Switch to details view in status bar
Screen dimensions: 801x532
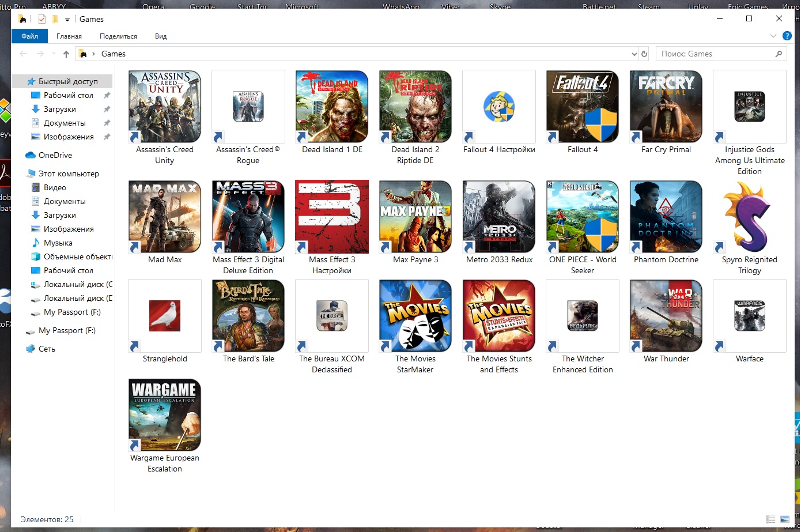click(x=771, y=519)
